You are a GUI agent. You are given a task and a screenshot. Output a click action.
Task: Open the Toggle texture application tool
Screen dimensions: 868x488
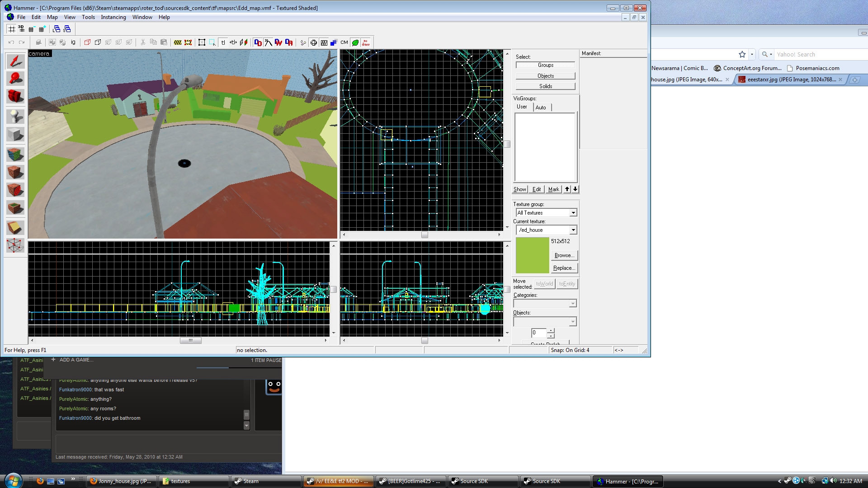15,154
